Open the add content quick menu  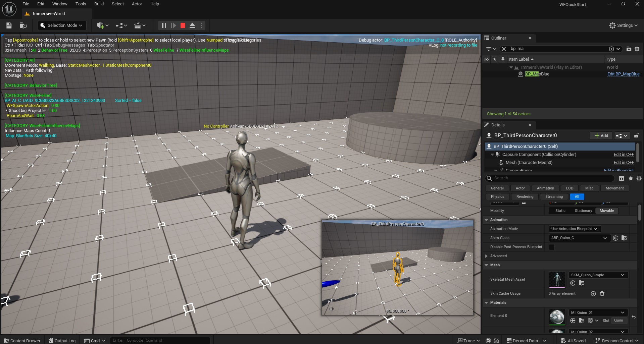(103, 25)
